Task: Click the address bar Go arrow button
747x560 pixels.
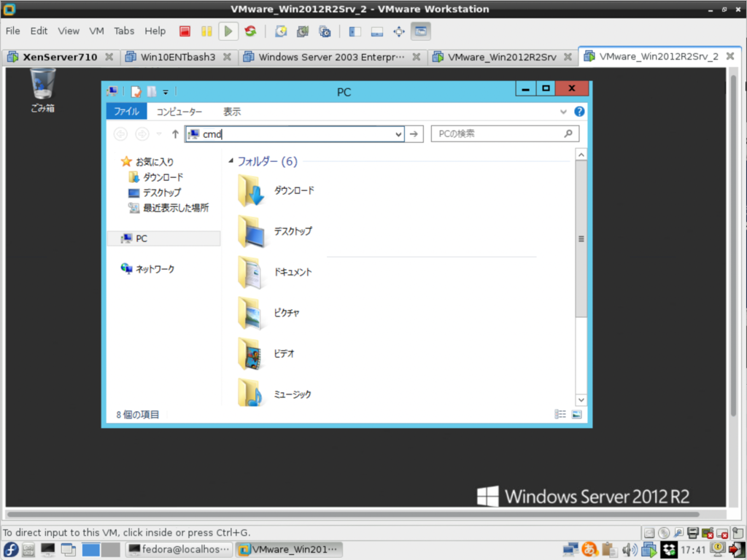Action: 414,134
